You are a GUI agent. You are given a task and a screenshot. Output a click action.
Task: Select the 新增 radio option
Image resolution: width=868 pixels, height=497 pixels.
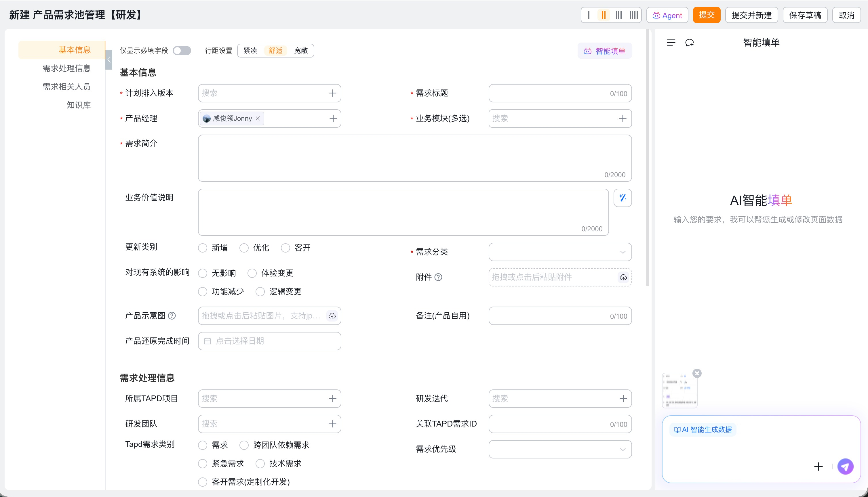point(203,248)
